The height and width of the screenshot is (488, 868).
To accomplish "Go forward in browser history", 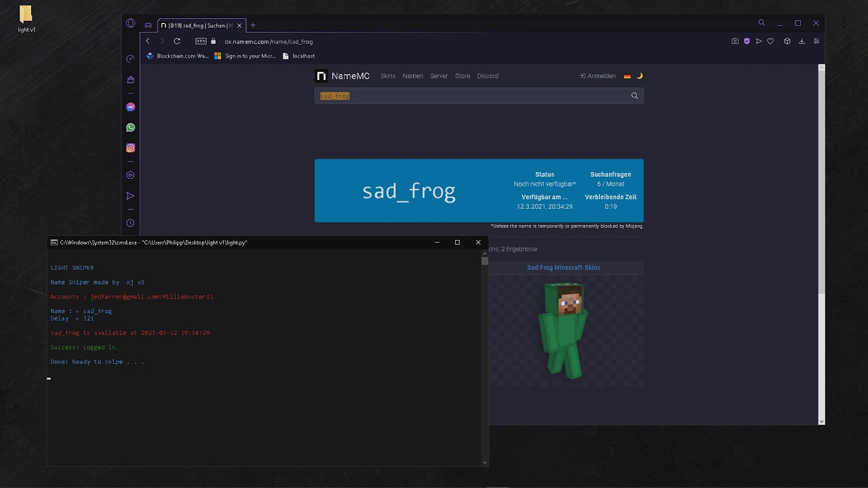I will (x=162, y=41).
